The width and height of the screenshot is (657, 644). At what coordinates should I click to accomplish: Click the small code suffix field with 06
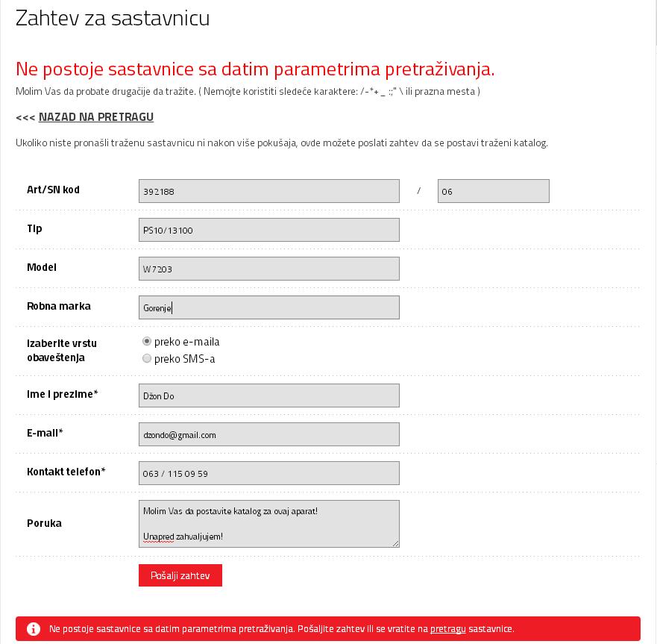[x=493, y=191]
